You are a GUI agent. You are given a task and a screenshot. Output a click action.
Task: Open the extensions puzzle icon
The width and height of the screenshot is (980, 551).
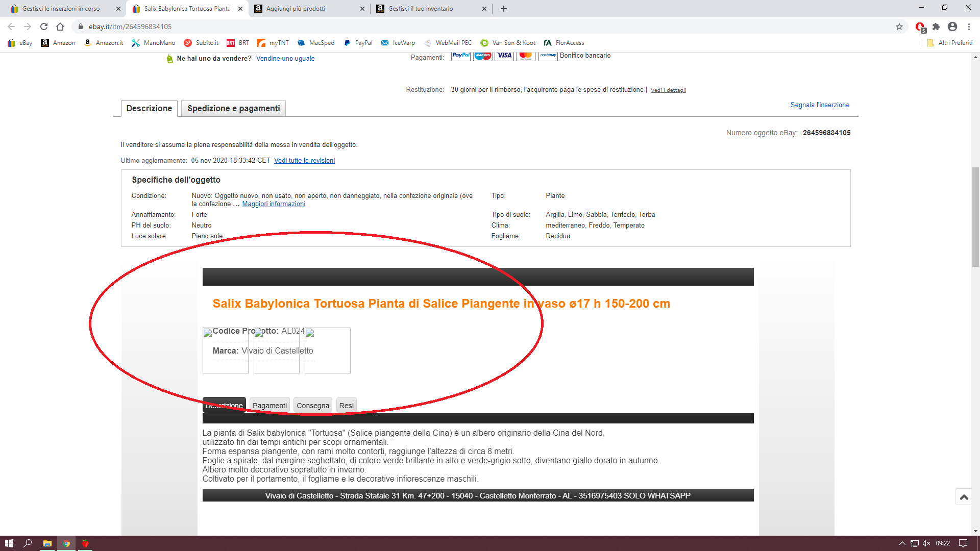click(x=936, y=27)
